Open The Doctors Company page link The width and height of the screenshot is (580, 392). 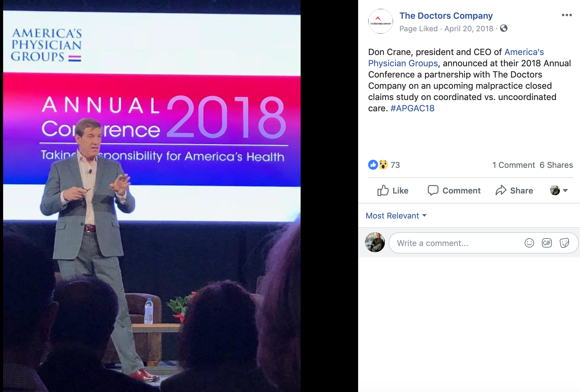tap(446, 16)
